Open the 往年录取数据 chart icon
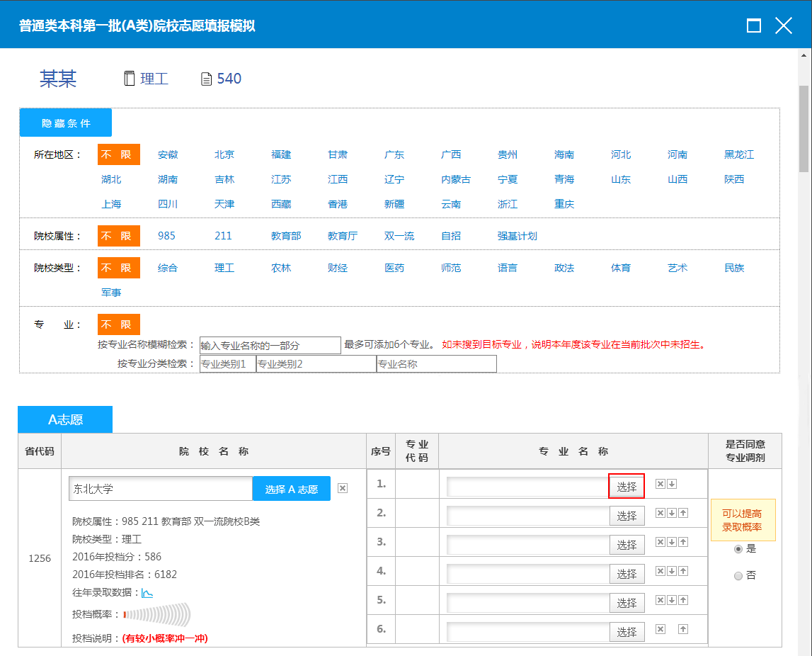The image size is (812, 656). tap(147, 592)
